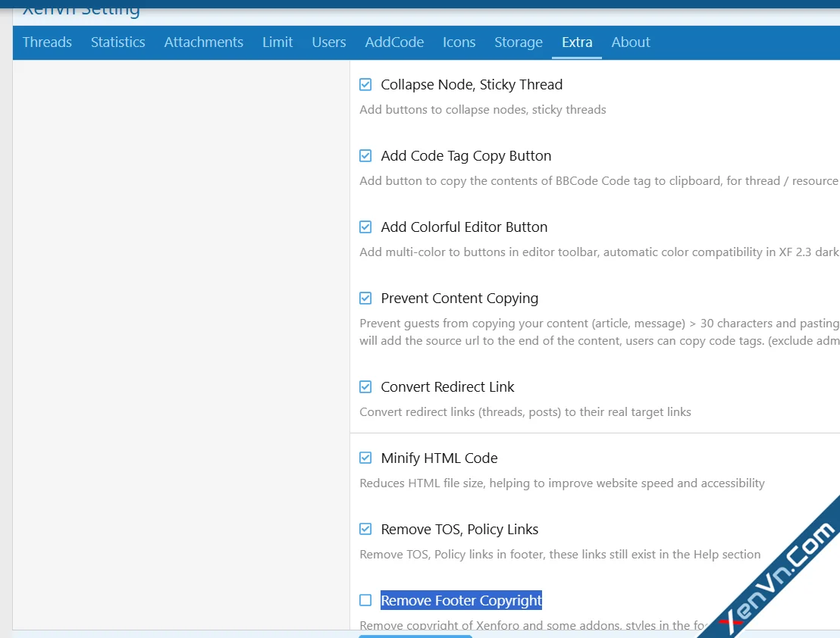Select the Limit tab
The image size is (840, 638).
click(x=277, y=42)
